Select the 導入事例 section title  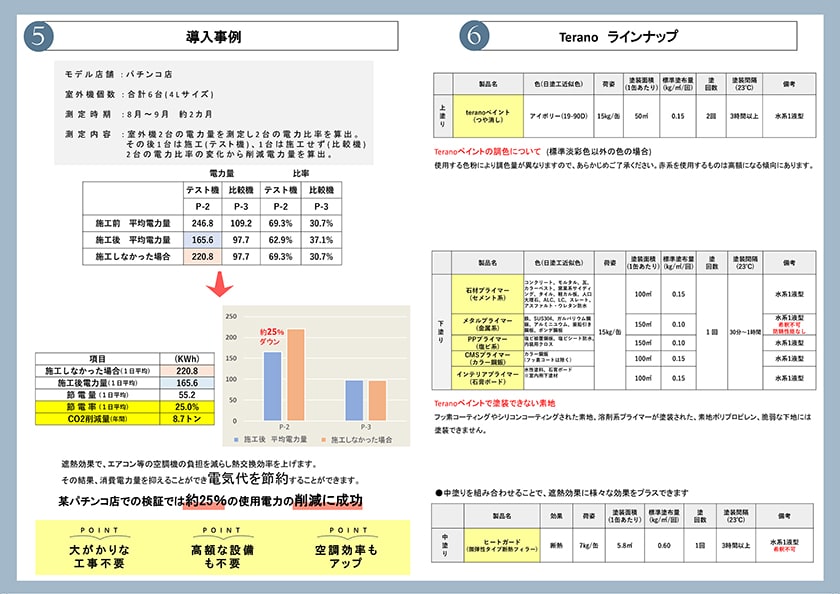(214, 37)
